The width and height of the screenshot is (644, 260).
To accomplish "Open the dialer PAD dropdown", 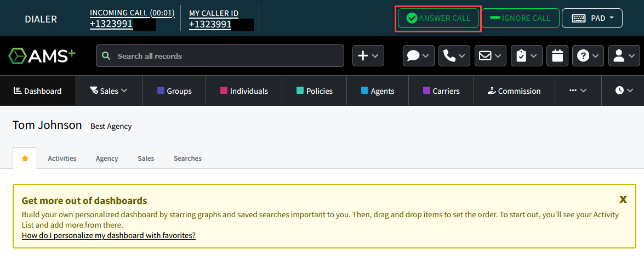I will tap(592, 18).
